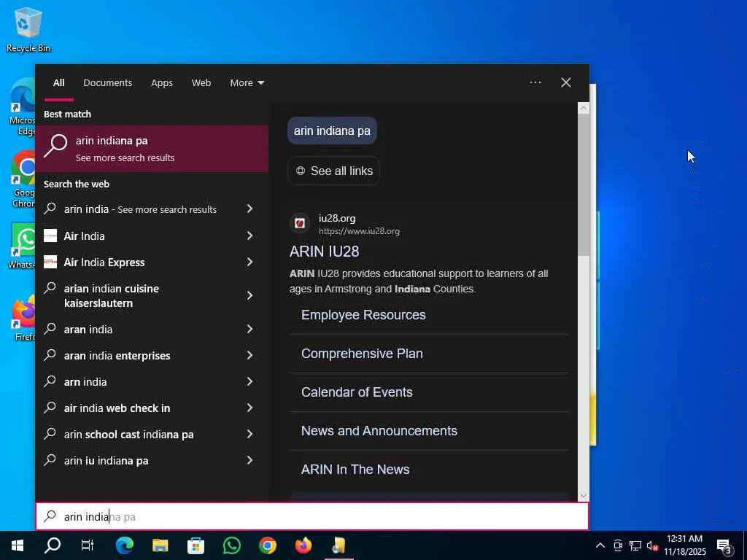Open the Comprehensive Plan link
The height and width of the screenshot is (560, 747).
362,354
